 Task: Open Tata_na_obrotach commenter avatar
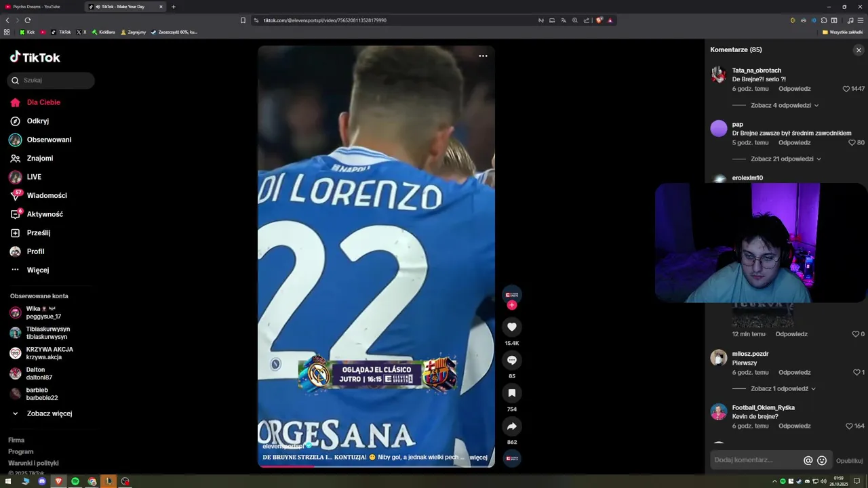[718, 75]
